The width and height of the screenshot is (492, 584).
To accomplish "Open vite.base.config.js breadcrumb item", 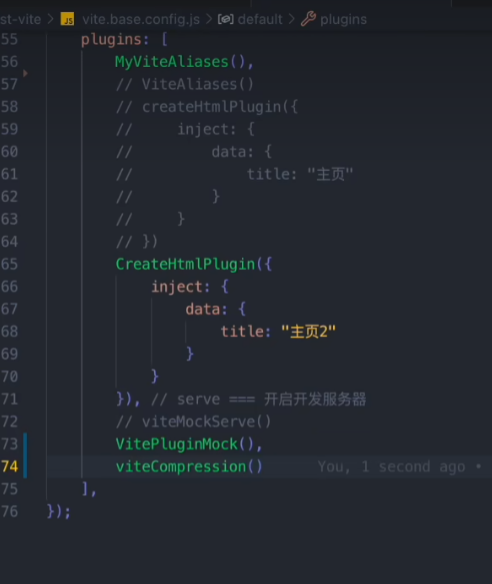I will click(x=141, y=19).
